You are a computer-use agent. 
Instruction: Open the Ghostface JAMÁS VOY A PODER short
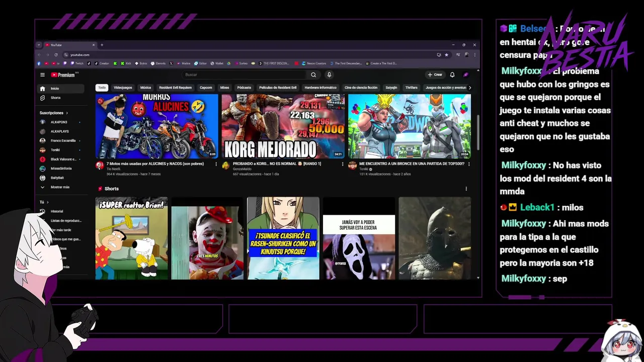coord(359,238)
